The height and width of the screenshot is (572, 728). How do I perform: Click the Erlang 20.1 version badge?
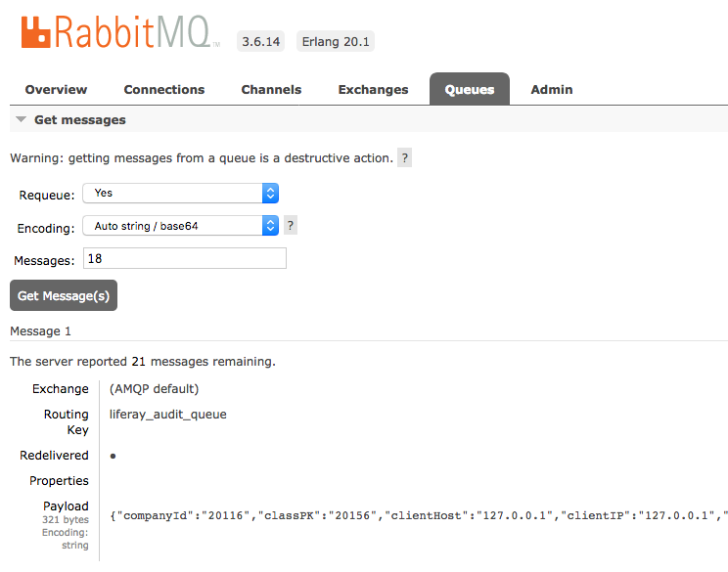[335, 41]
